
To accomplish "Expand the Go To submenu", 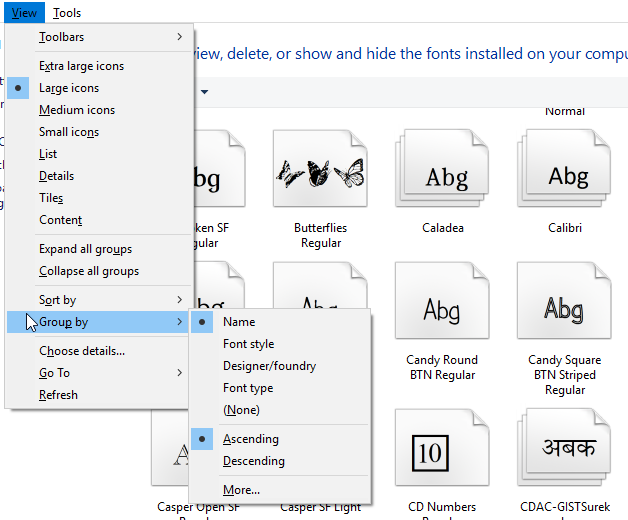I will click(x=98, y=373).
